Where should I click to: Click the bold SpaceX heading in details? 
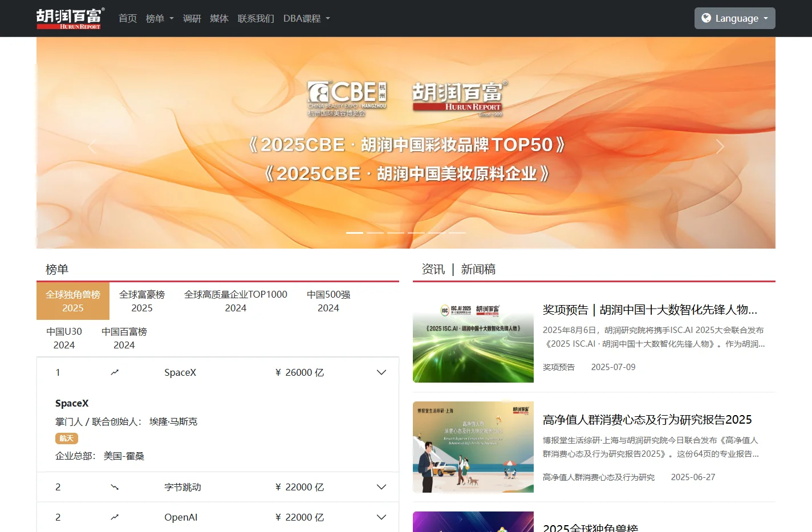pyautogui.click(x=72, y=403)
